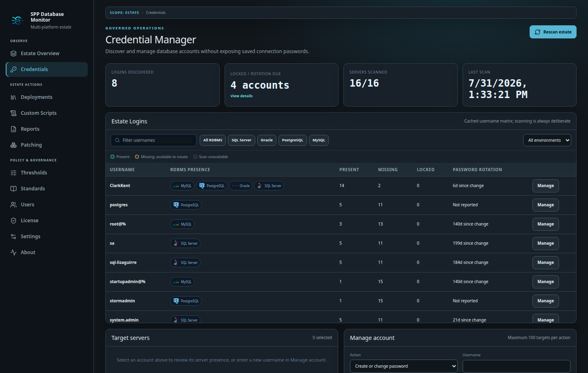This screenshot has width=588, height=373.
Task: Manage the root@% account
Action: coord(546,224)
